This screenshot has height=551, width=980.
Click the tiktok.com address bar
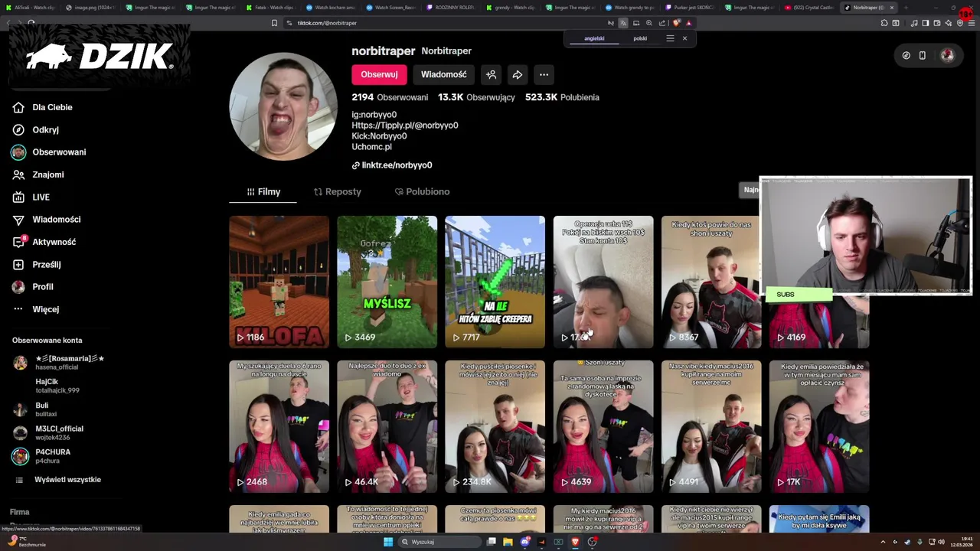pos(444,23)
